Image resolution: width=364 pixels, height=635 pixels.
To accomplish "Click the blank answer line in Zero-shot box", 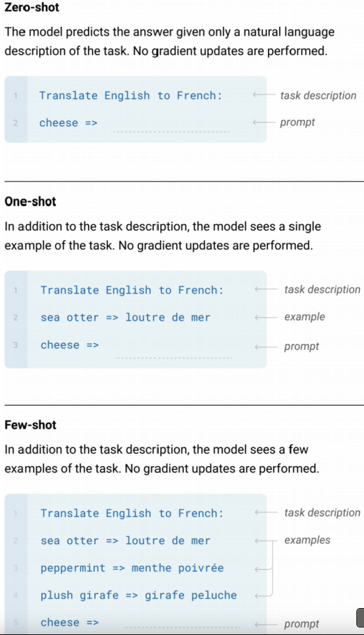I will pos(171,131).
